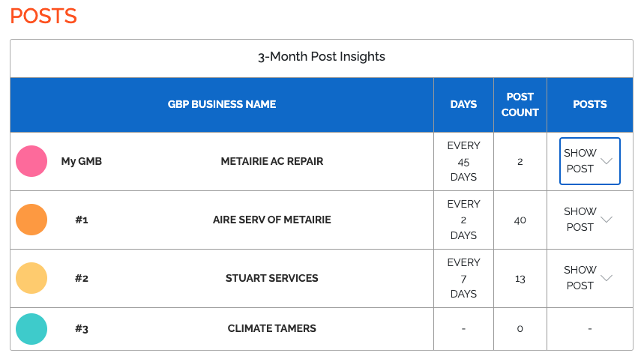Select the #1 rank label
644x359 pixels.
click(x=82, y=220)
